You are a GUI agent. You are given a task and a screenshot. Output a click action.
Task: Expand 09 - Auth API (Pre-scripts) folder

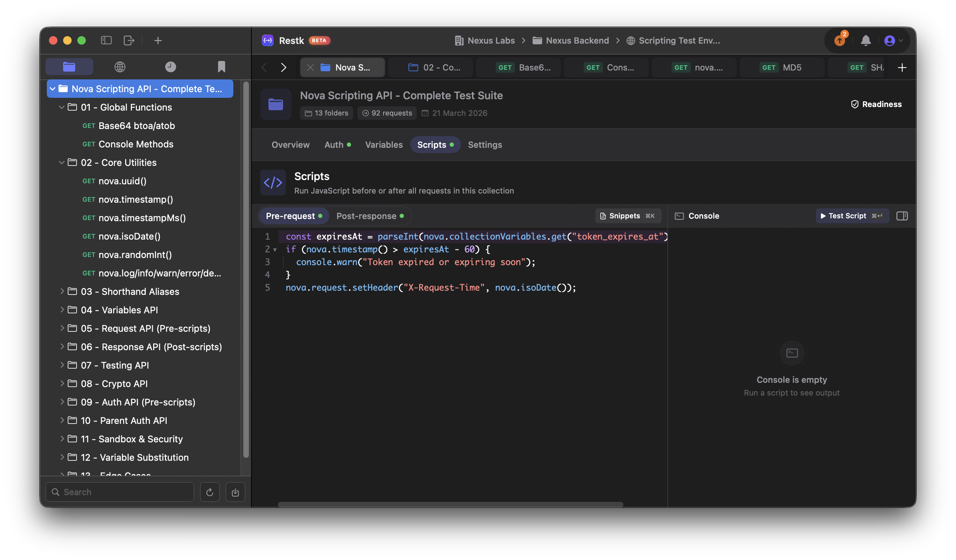coord(61,402)
